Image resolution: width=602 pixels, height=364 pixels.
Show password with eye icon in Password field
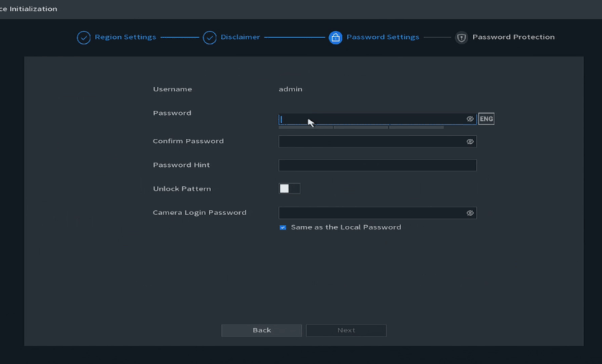470,119
